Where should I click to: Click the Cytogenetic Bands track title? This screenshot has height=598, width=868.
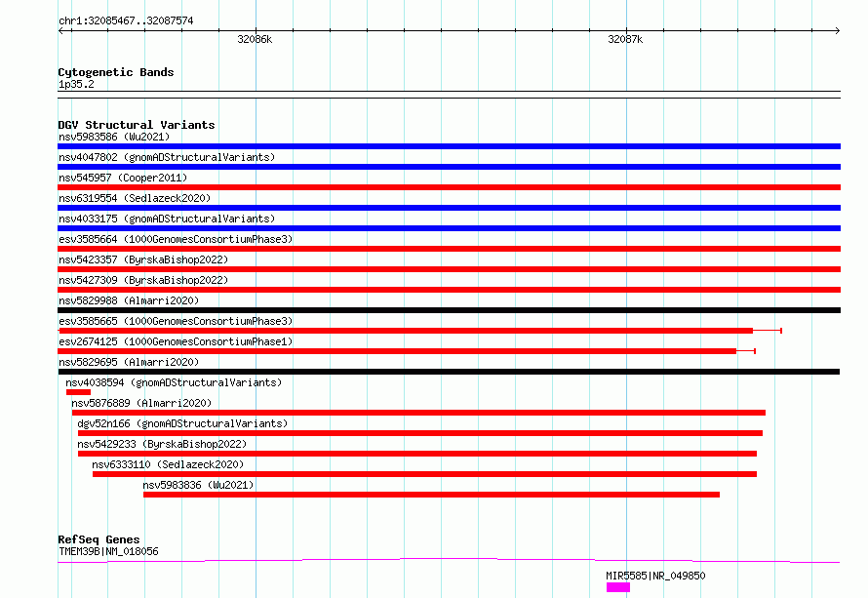[x=116, y=72]
